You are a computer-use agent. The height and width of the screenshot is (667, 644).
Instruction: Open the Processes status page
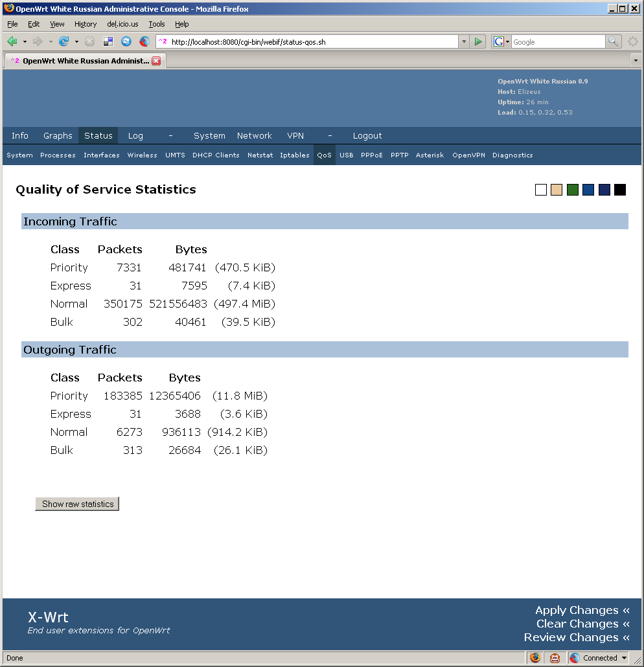pos(58,155)
